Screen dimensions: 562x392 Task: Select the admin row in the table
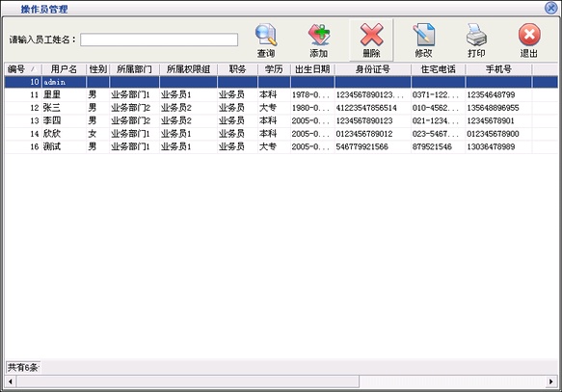tap(281, 82)
